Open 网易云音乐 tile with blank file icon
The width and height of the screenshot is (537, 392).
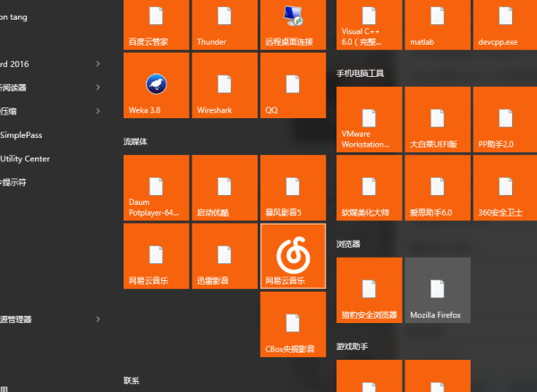(156, 256)
